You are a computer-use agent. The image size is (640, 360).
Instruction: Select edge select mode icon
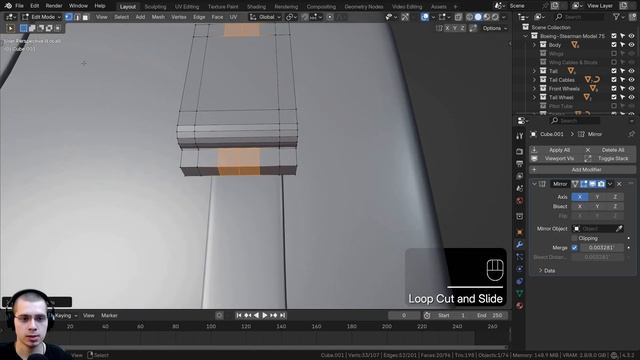(77, 17)
